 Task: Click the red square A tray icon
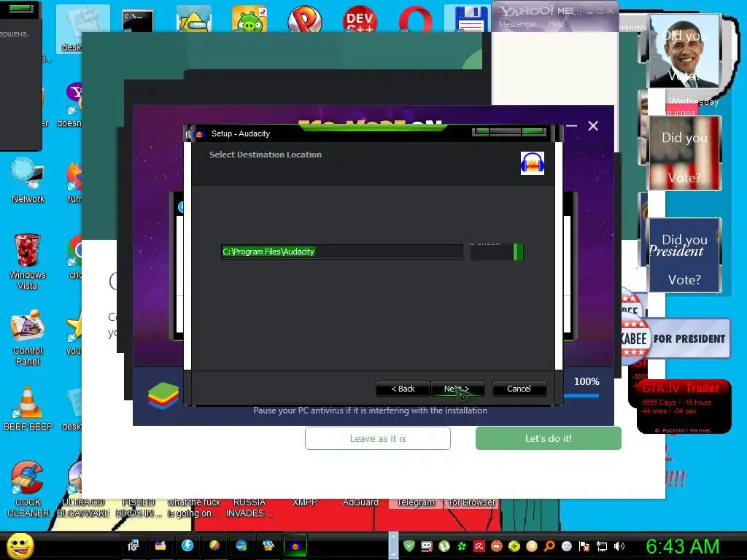[479, 546]
